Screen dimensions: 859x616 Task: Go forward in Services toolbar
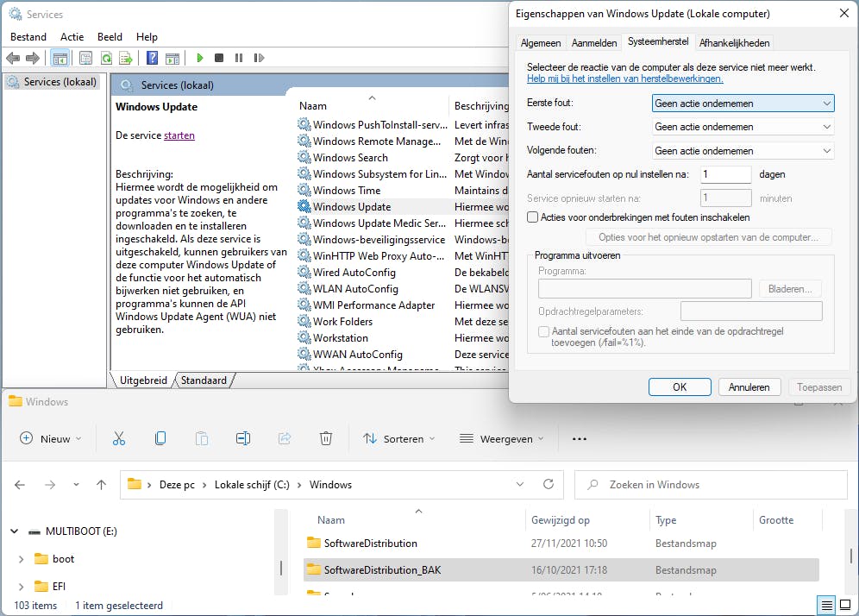[33, 58]
